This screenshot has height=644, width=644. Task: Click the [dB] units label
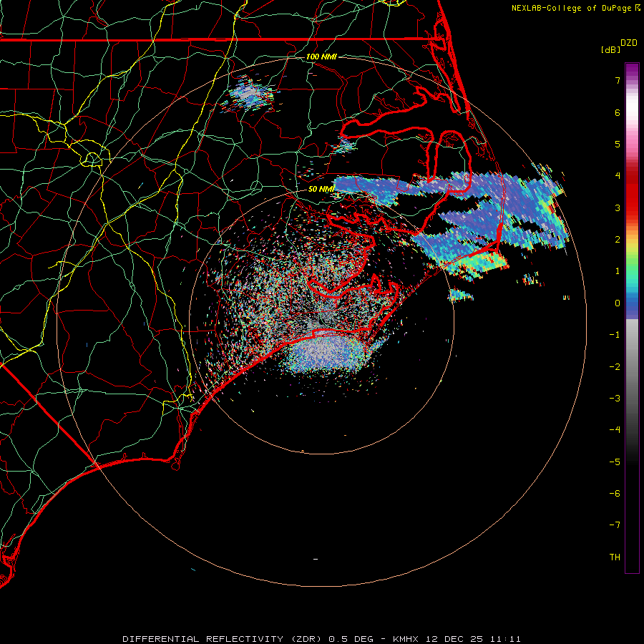click(x=610, y=49)
